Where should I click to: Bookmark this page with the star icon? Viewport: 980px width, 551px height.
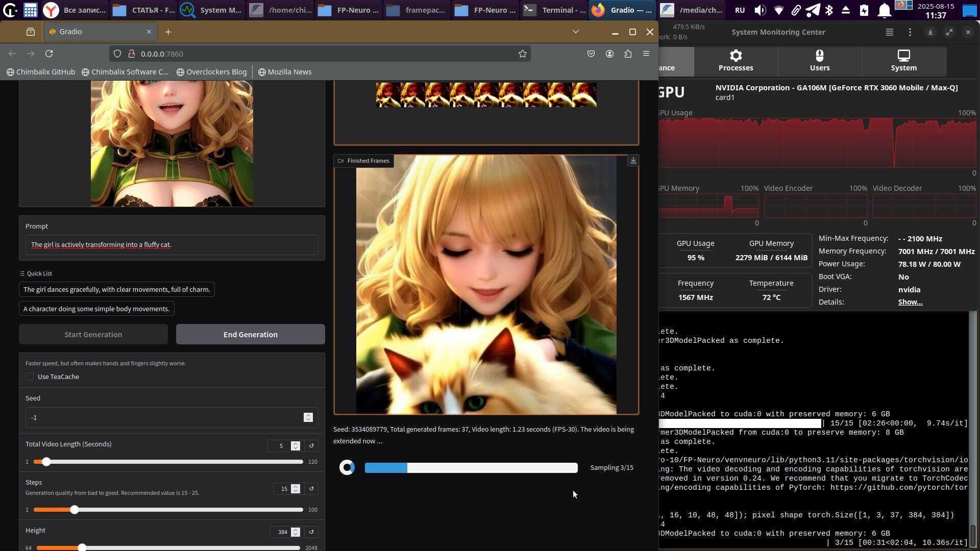point(522,54)
